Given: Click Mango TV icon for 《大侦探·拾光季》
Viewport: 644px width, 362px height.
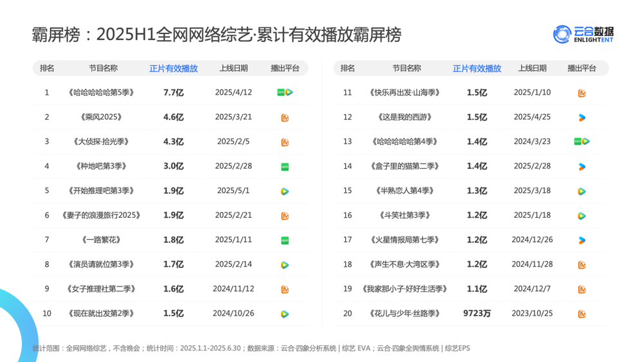Looking at the screenshot, I should click(285, 142).
